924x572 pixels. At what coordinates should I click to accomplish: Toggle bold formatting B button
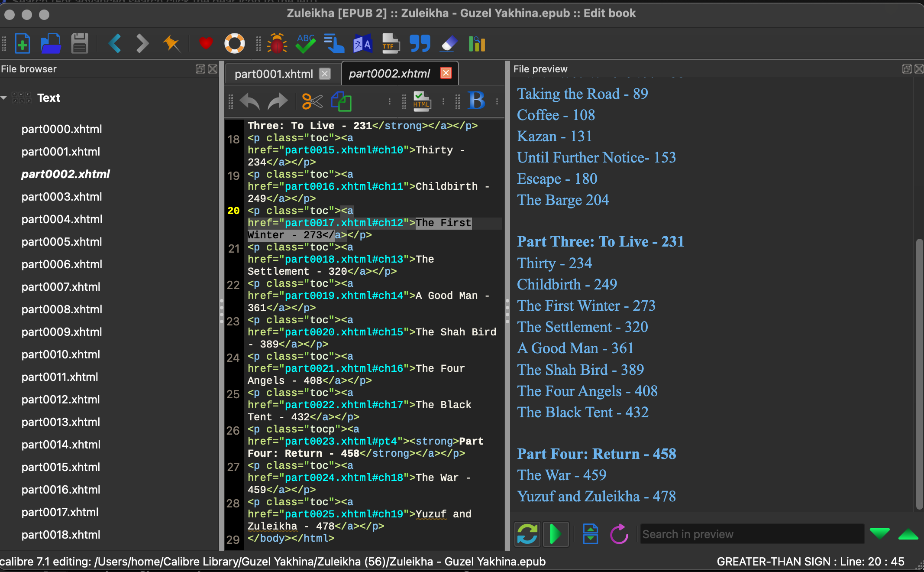pos(476,101)
